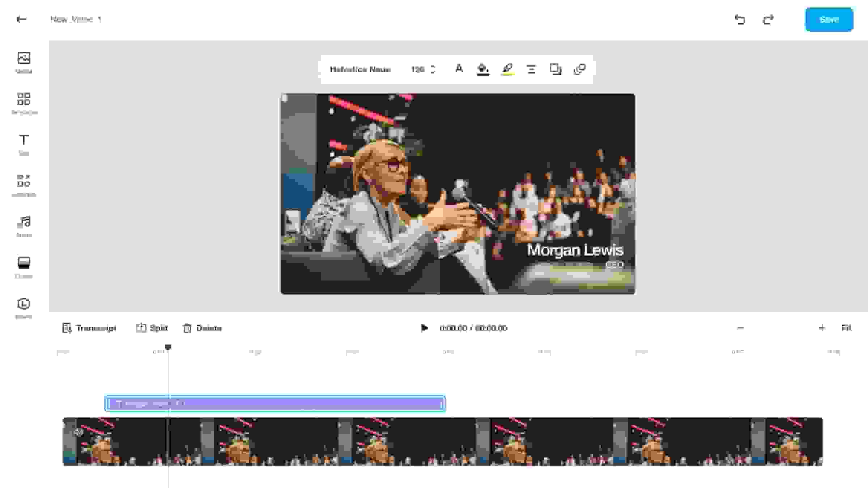The width and height of the screenshot is (868, 488).
Task: Click the layer arrange icon
Action: point(555,69)
